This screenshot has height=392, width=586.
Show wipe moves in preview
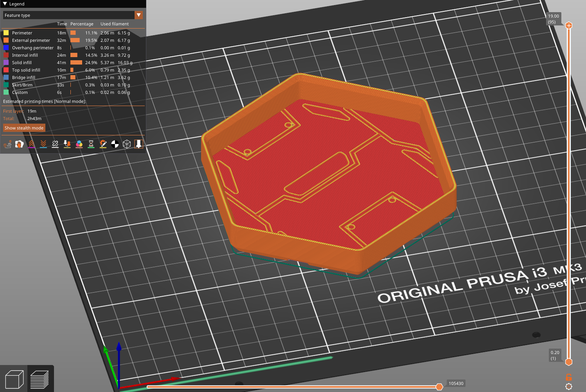[x=19, y=144]
